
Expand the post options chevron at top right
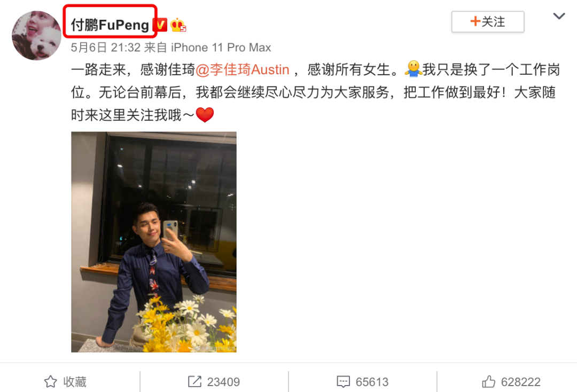[559, 16]
